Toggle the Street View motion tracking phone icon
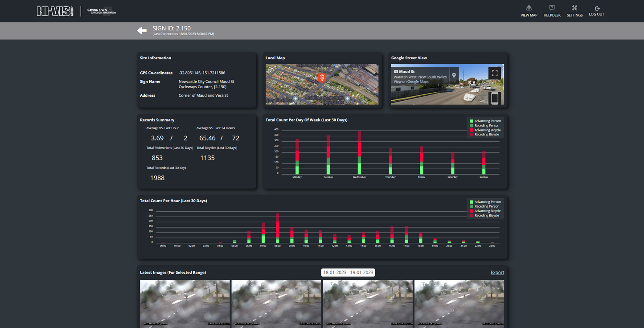This screenshot has width=644, height=328. tap(494, 98)
